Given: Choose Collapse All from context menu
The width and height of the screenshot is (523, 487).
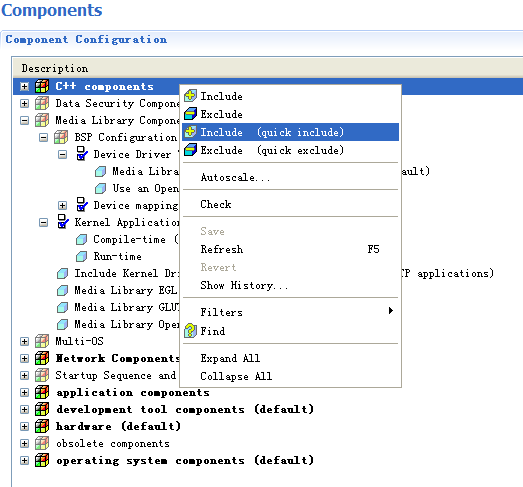Looking at the screenshot, I should 291,376.
